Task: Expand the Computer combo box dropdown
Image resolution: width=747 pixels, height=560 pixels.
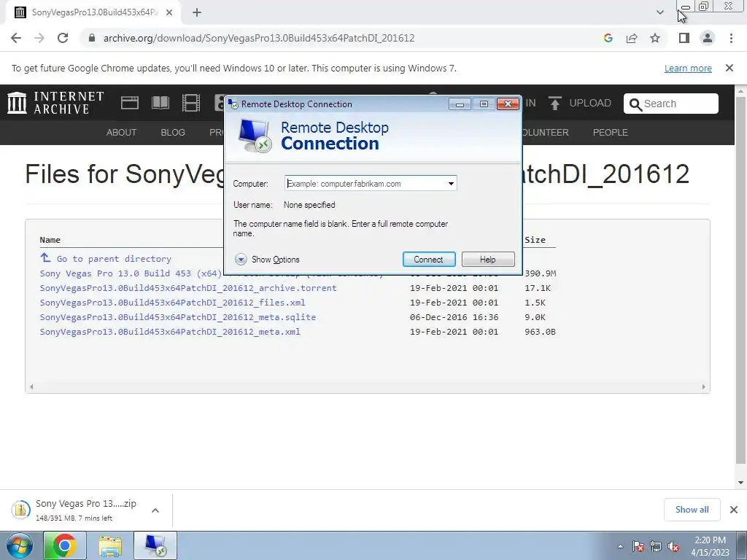Action: (x=451, y=183)
